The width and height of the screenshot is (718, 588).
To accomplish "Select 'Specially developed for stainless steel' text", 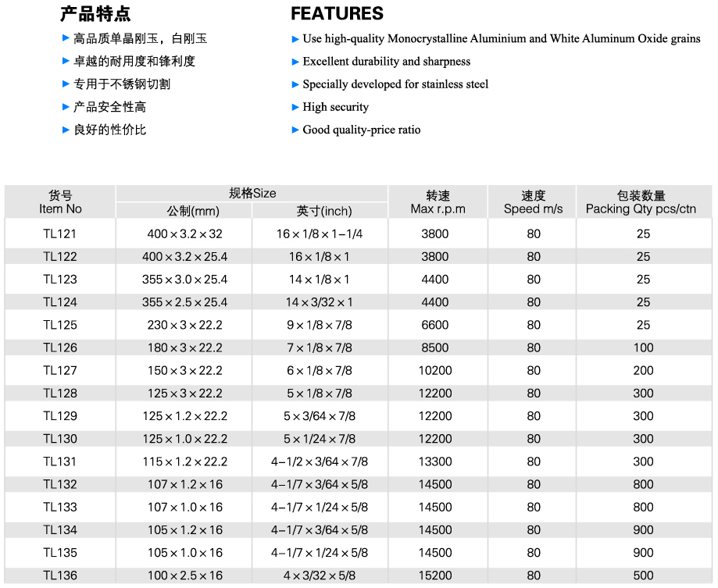I will [395, 84].
